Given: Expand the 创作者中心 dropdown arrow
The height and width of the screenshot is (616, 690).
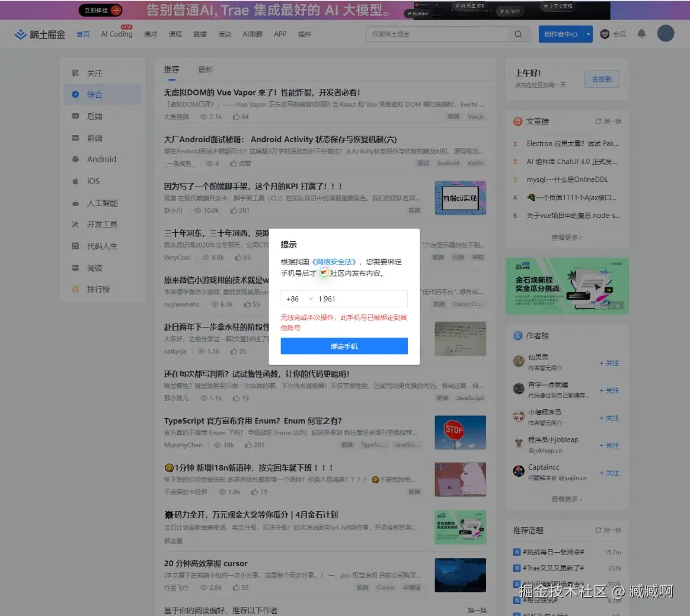Looking at the screenshot, I should (587, 34).
